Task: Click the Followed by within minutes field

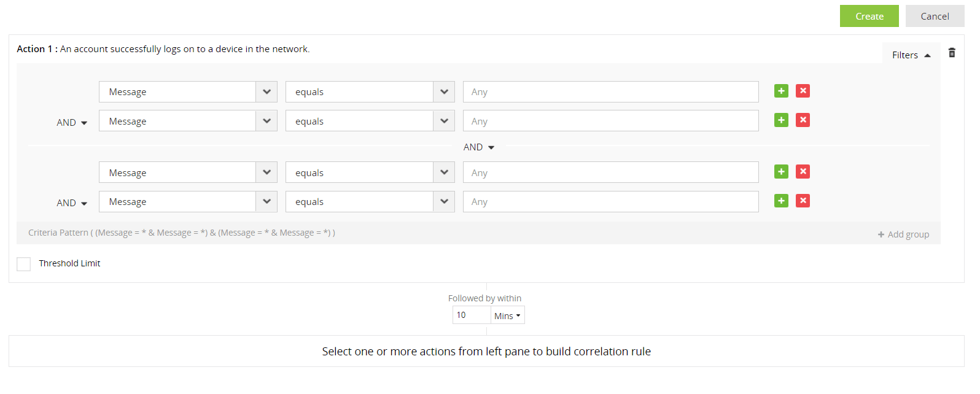Action: tap(471, 315)
